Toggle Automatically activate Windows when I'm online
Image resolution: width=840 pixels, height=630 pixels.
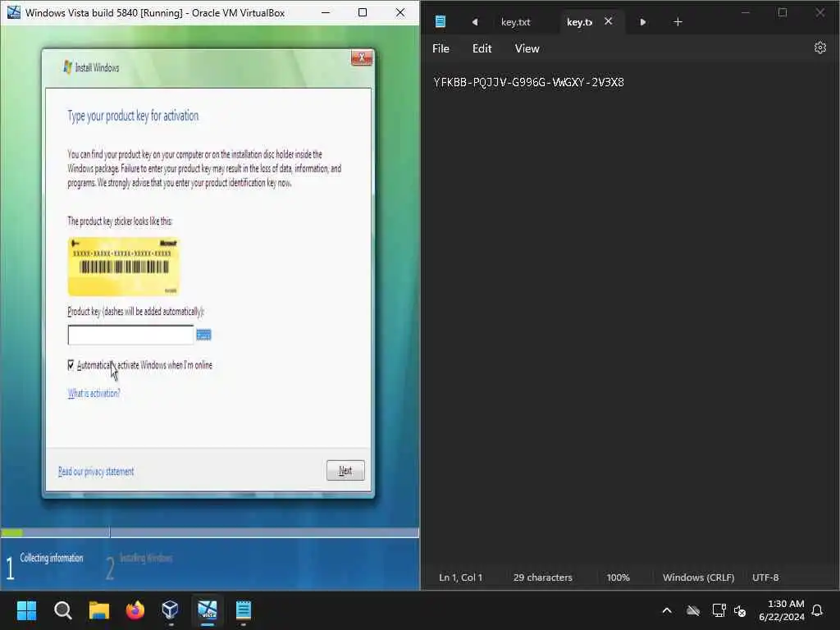[71, 365]
